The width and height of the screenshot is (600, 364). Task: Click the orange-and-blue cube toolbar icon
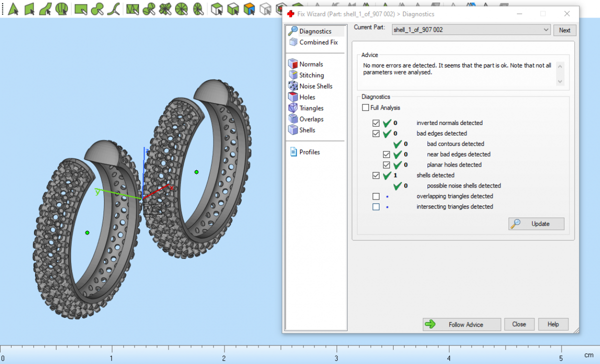(248, 8)
